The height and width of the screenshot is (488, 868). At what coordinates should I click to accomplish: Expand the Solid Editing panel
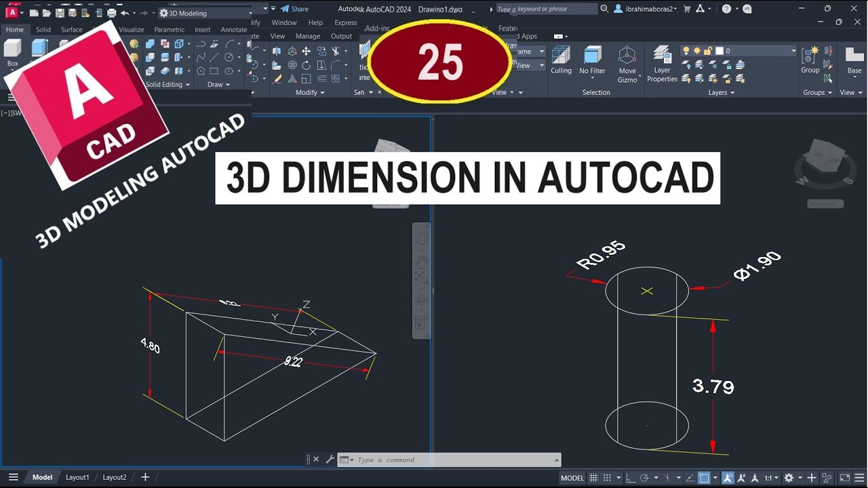[168, 85]
